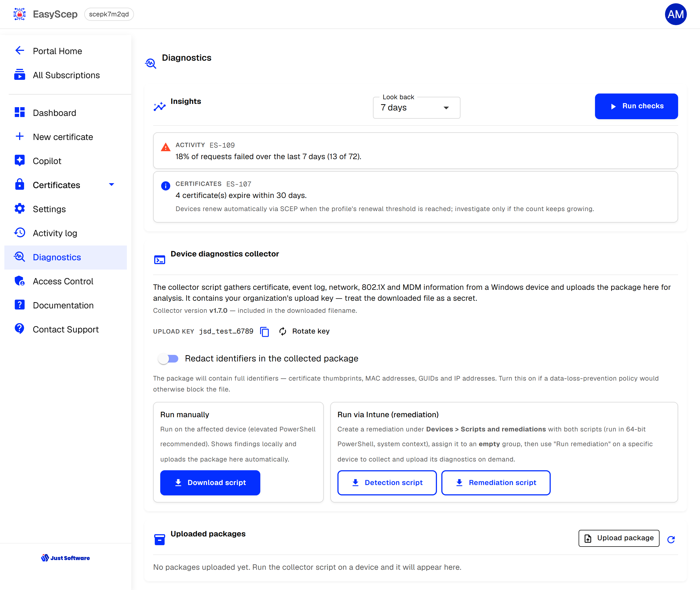The width and height of the screenshot is (700, 590).
Task: Click the Portal Home back arrow
Action: [x=19, y=51]
